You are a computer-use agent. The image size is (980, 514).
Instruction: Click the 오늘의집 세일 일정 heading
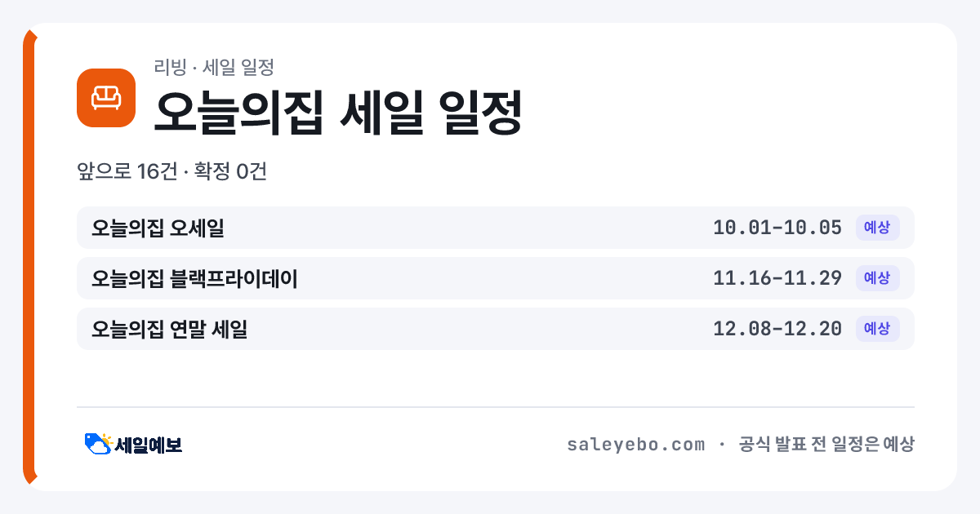click(338, 112)
